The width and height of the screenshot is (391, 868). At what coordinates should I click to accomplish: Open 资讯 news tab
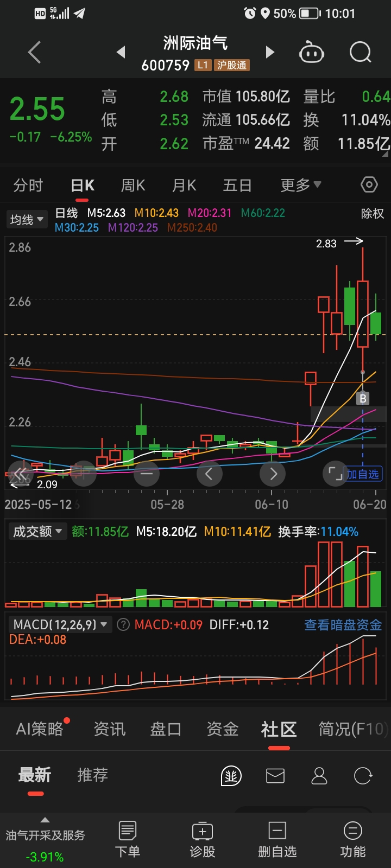pyautogui.click(x=110, y=729)
